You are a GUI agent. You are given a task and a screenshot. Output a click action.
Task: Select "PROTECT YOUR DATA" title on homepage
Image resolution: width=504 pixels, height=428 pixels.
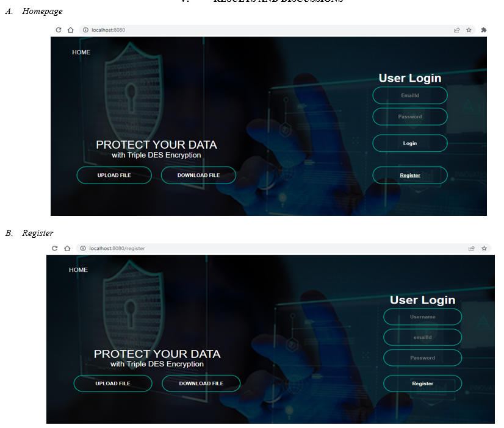(157, 145)
